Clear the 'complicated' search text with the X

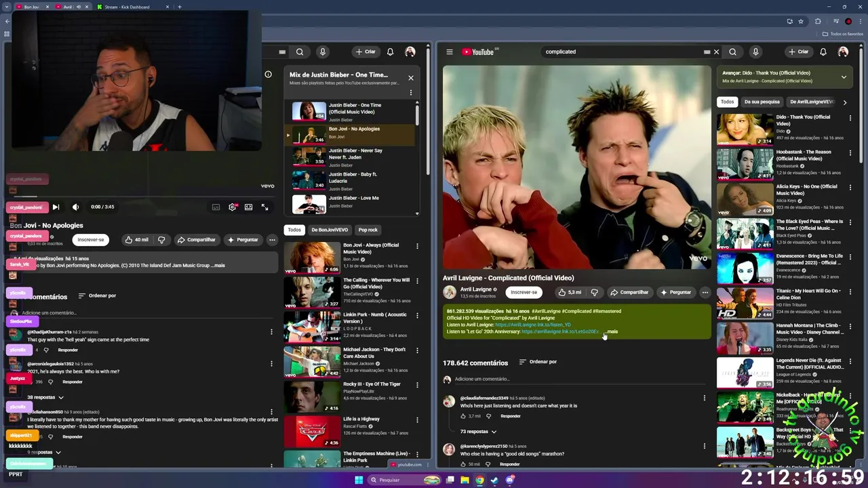[716, 52]
